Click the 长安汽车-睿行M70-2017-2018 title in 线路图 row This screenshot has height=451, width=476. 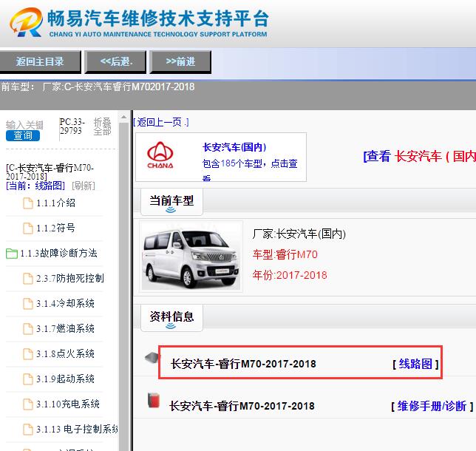tap(243, 364)
